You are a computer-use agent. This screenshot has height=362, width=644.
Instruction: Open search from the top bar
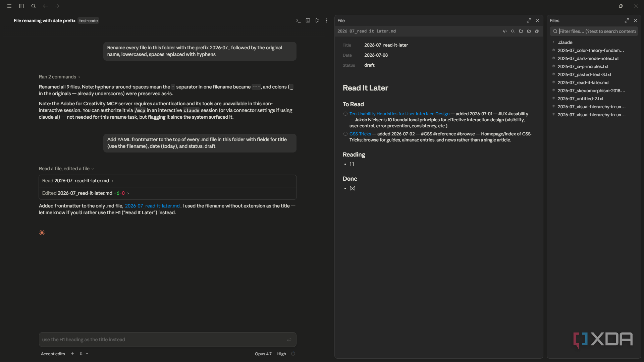(x=34, y=6)
